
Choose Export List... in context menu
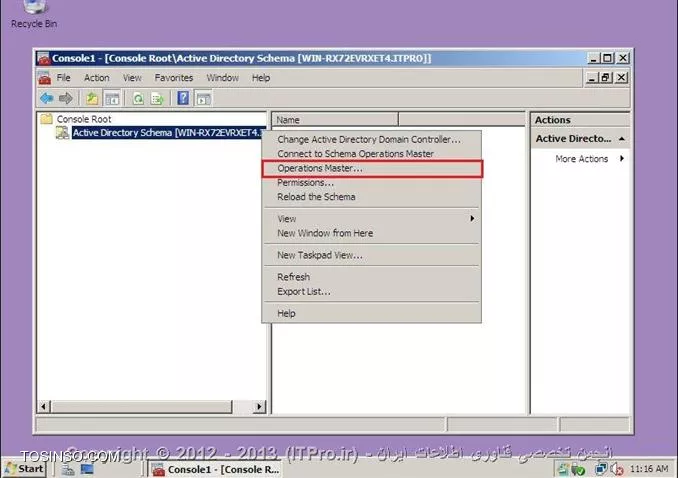(x=371, y=292)
